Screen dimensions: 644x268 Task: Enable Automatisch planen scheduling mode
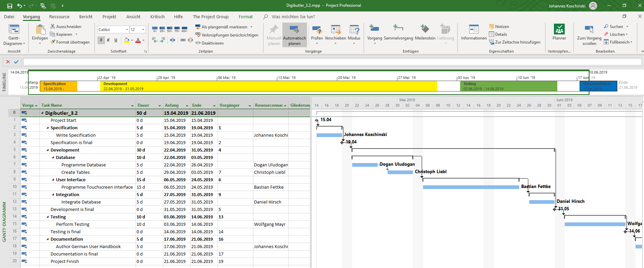coord(294,34)
